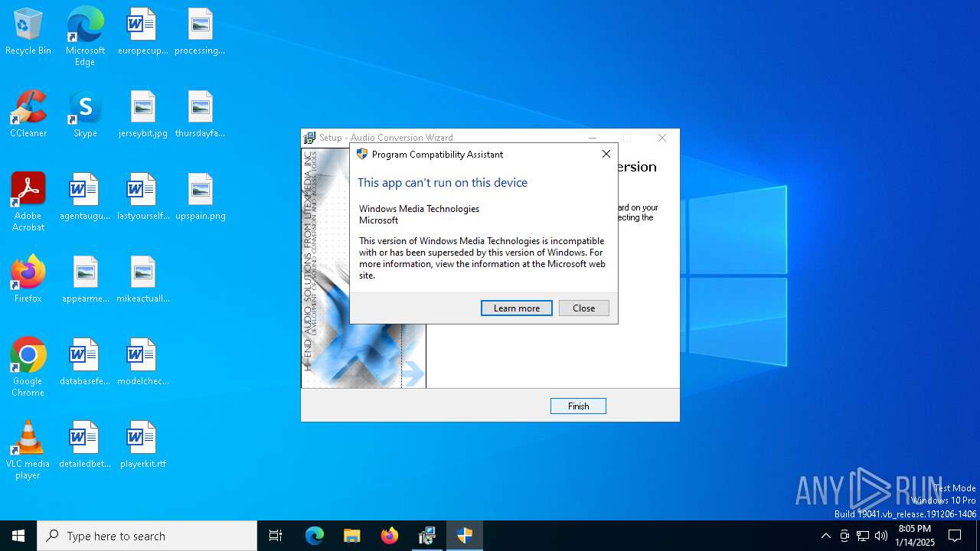Select the detailedbet Word document icon
This screenshot has height=551, width=980.
pos(85,445)
